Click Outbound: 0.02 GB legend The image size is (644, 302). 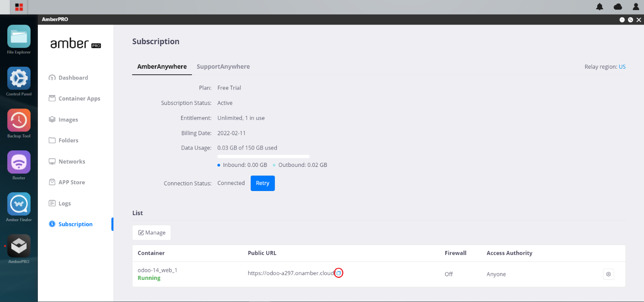pyautogui.click(x=300, y=165)
